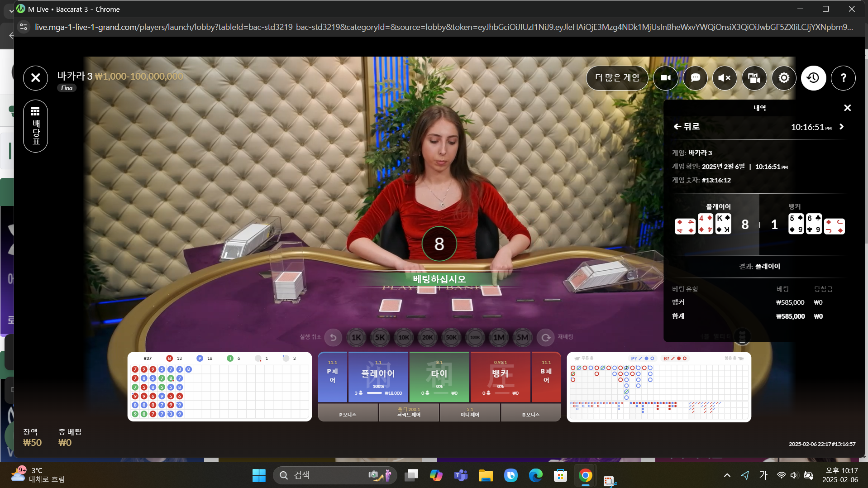Screen dimensions: 868x488
Task: Open File Explorer from the taskbar
Action: (x=486, y=475)
